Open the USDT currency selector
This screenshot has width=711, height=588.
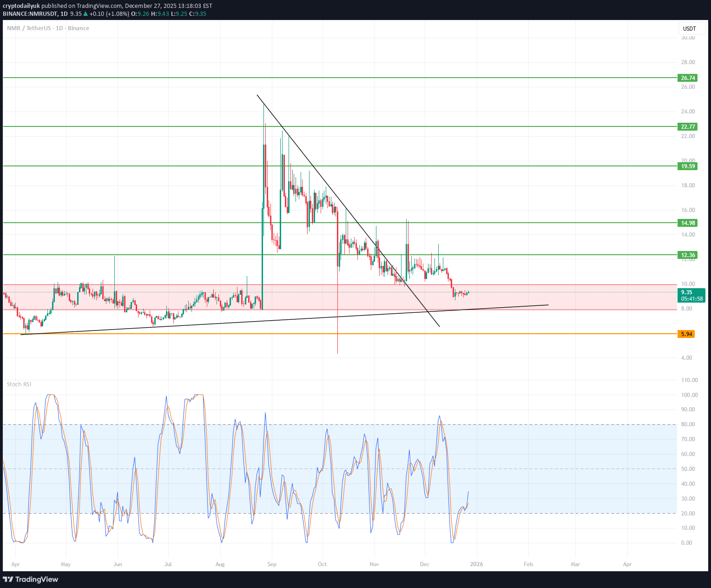pos(690,28)
